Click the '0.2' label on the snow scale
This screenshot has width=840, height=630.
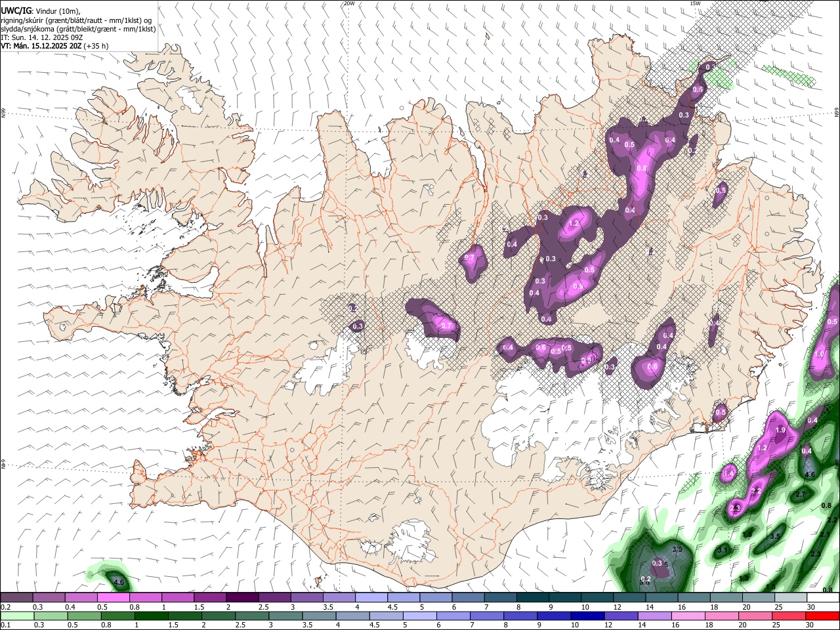(5, 607)
